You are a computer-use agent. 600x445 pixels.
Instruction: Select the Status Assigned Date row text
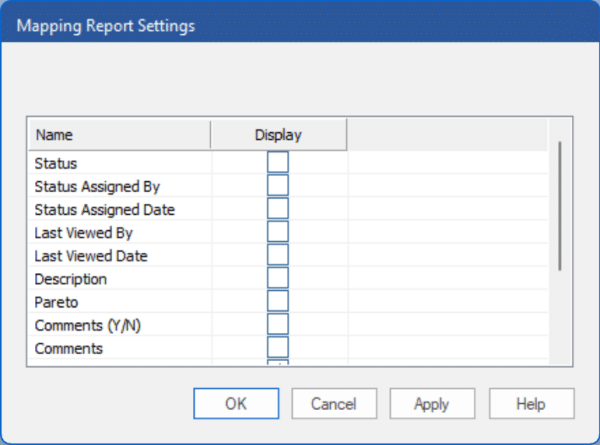pos(104,210)
